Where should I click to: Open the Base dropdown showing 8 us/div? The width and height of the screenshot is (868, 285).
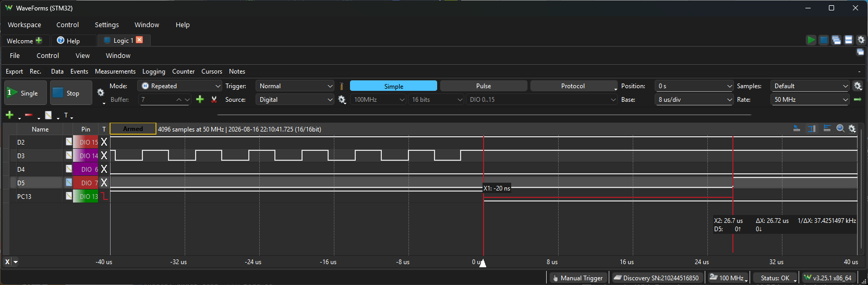click(694, 100)
